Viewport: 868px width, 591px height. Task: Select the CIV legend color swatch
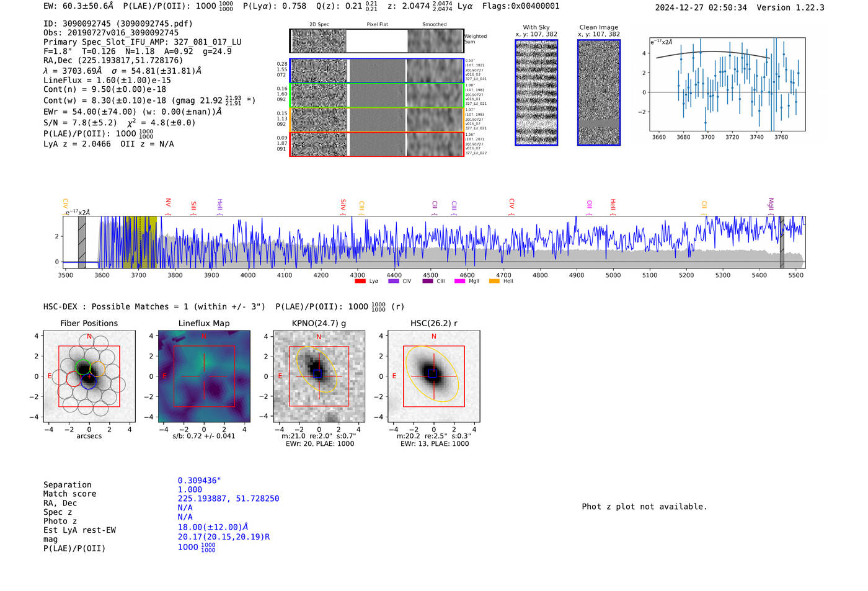pyautogui.click(x=393, y=281)
